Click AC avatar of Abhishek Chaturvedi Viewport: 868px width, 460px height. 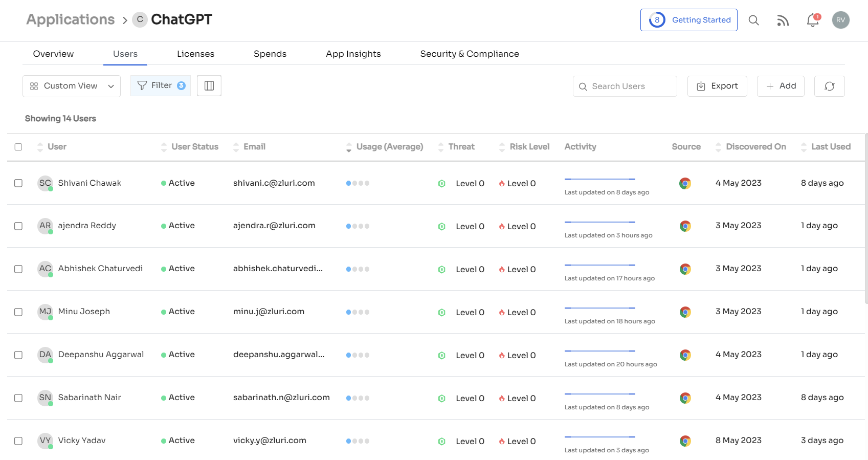tap(45, 269)
